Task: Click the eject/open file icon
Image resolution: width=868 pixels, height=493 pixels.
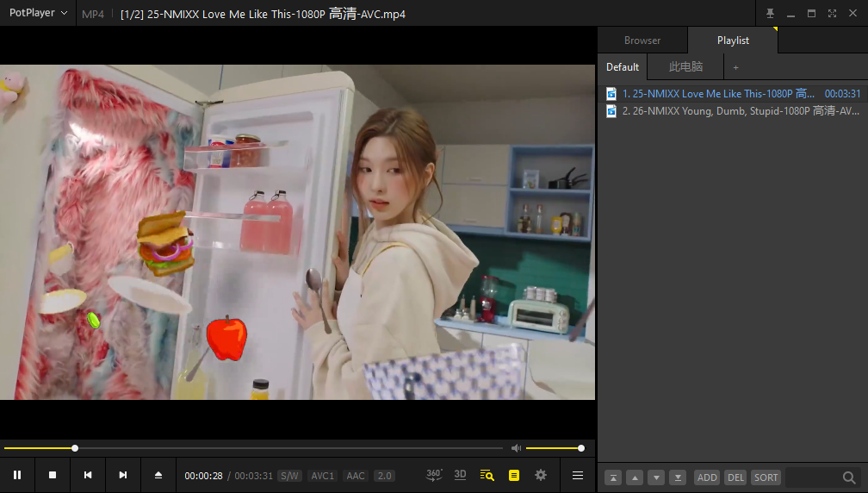Action: coord(158,475)
